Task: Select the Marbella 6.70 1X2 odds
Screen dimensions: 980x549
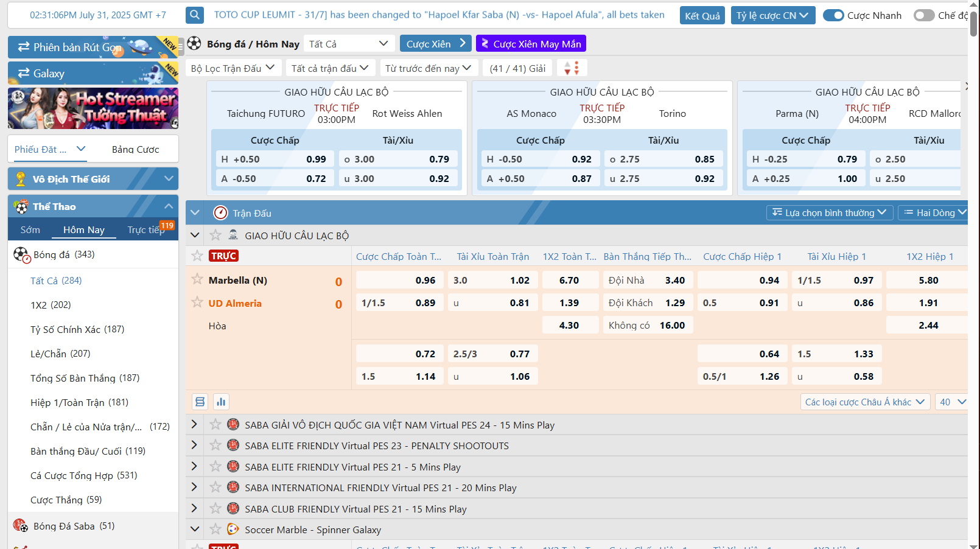Action: pos(569,280)
